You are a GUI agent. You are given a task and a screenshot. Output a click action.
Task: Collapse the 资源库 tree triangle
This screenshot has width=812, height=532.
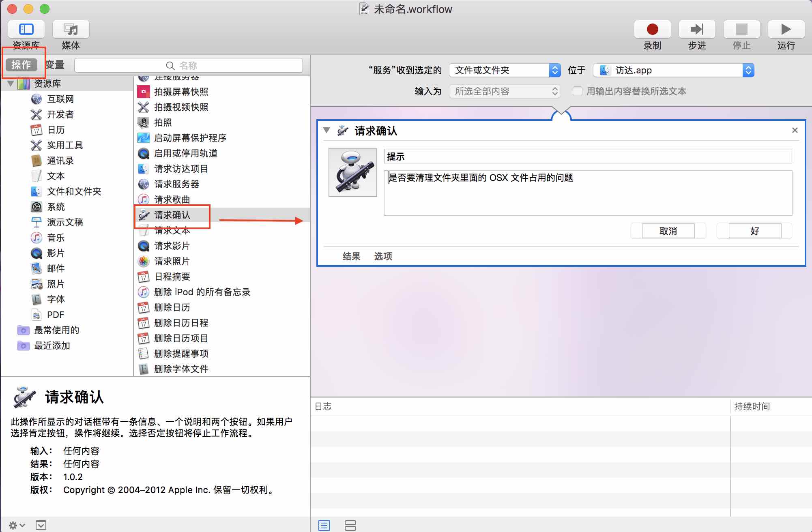(11, 84)
